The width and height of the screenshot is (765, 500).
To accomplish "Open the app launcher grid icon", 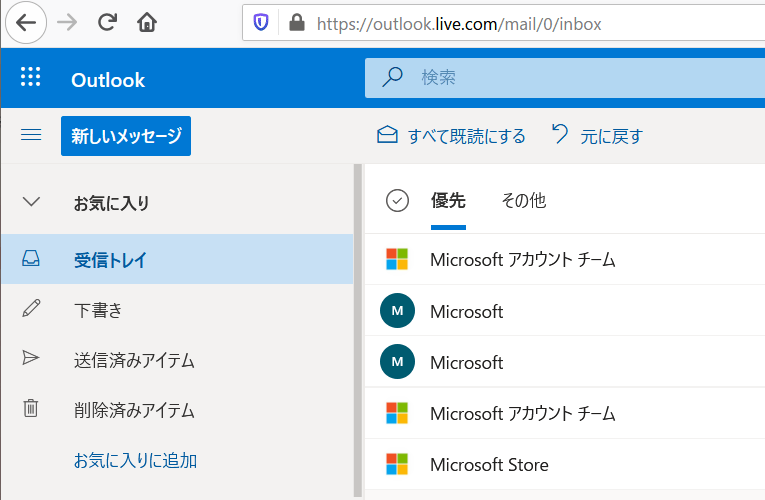I will (30, 78).
